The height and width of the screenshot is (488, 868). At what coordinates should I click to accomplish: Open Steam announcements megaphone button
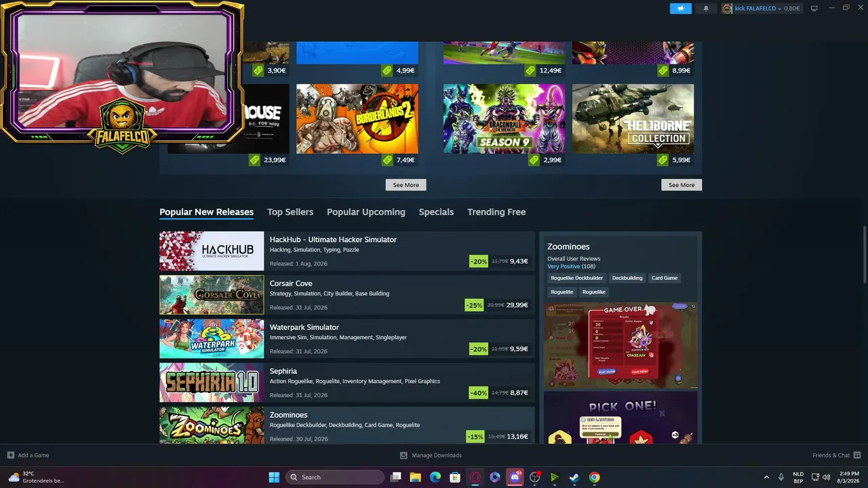coord(680,8)
